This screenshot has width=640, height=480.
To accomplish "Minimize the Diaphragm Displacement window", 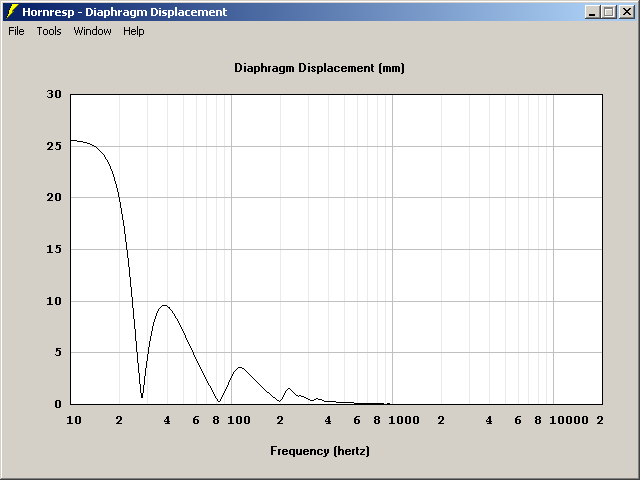I will (592, 12).
